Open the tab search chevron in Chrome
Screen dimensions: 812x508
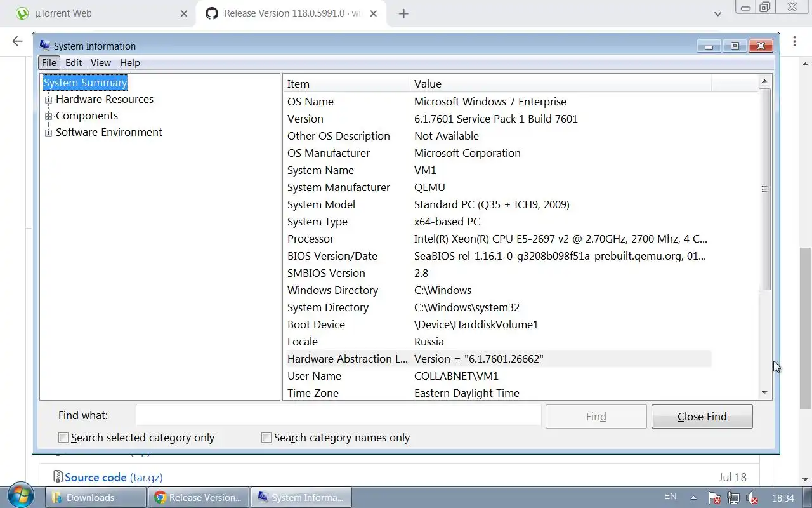(717, 13)
